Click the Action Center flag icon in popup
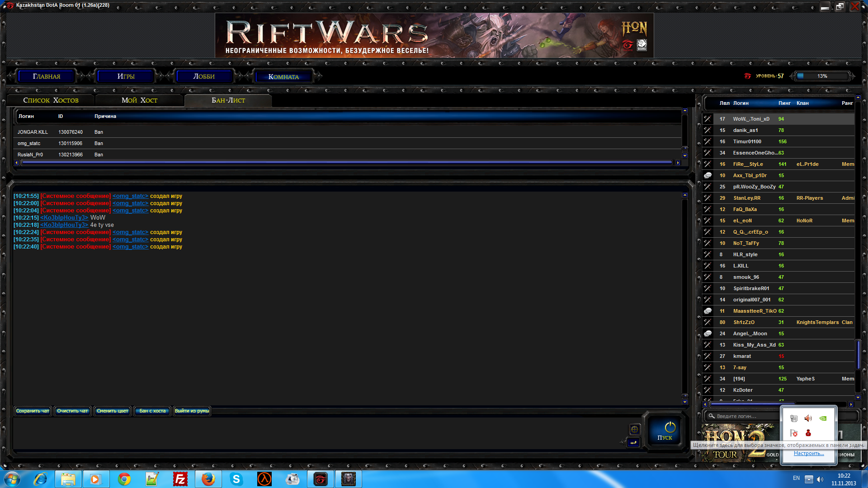Screen dimensions: 868x488 click(794, 433)
